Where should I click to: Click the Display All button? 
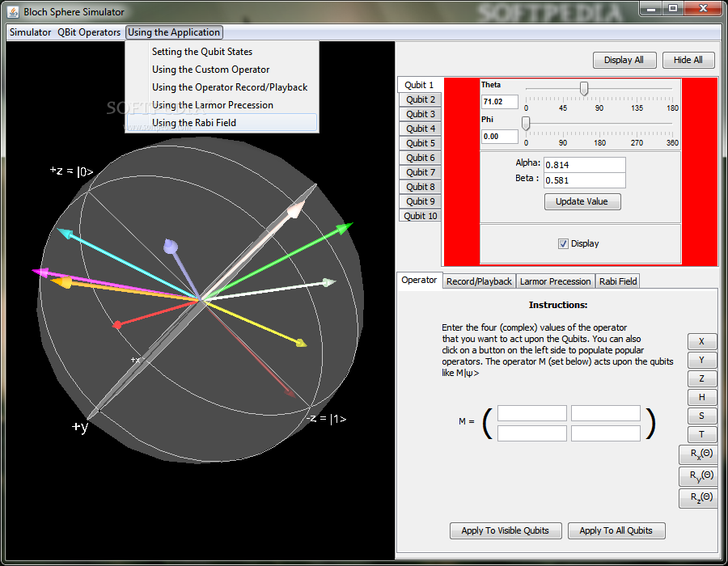624,60
